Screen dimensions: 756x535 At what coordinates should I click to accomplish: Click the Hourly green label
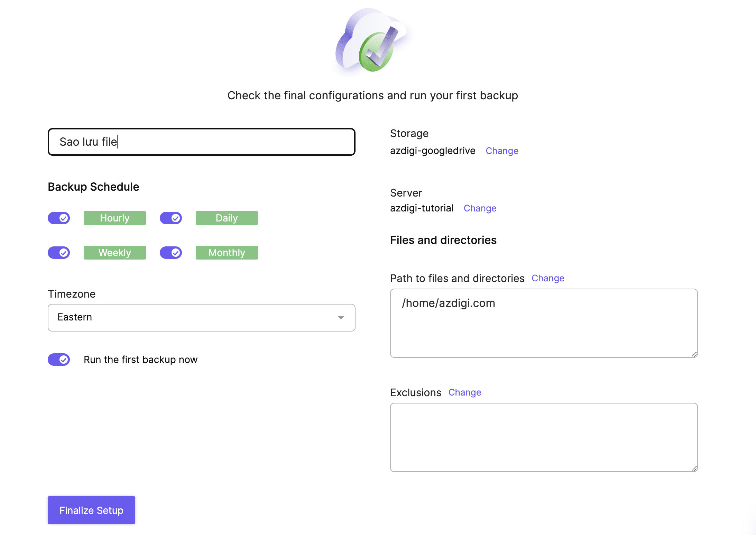click(114, 218)
